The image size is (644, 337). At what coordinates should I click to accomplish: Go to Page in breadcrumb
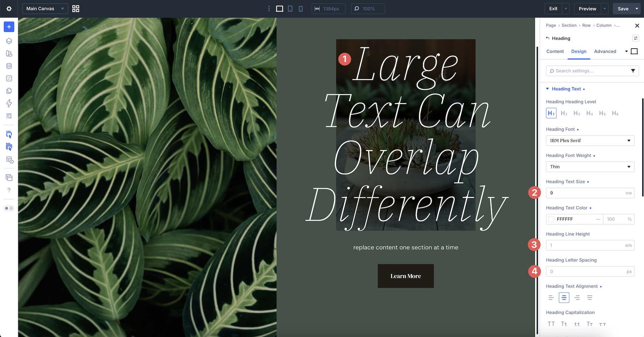click(x=551, y=25)
